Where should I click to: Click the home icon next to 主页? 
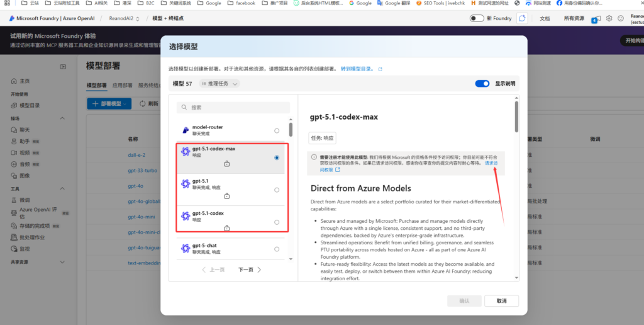pyautogui.click(x=14, y=81)
